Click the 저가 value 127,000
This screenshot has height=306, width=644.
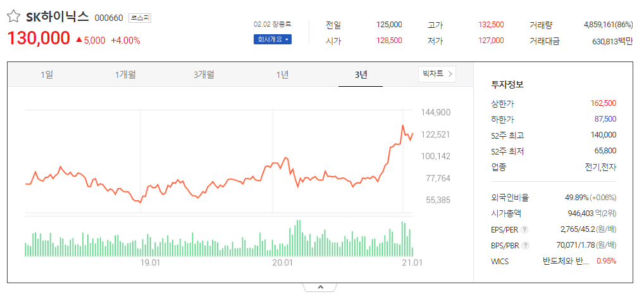(x=491, y=41)
